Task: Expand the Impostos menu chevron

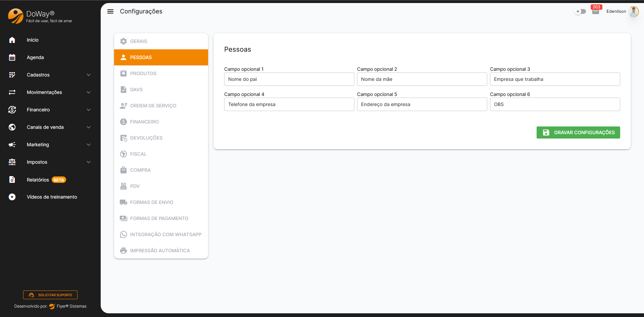Action: tap(89, 162)
